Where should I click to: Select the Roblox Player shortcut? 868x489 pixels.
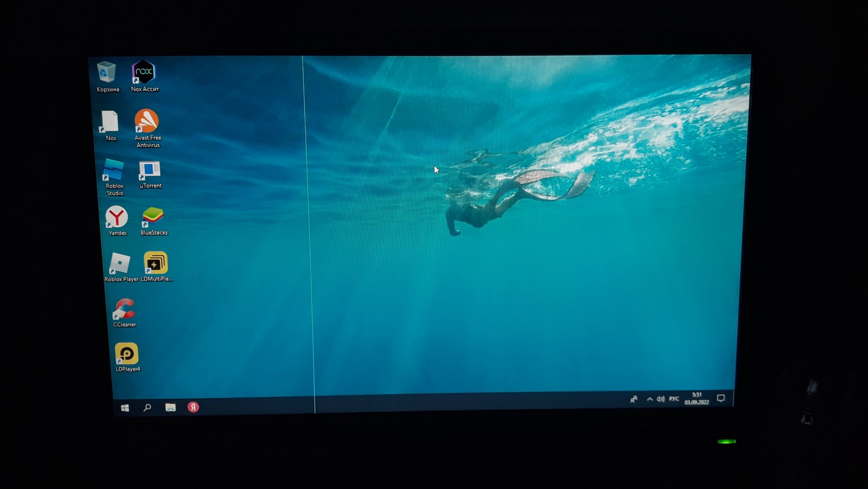(x=120, y=264)
